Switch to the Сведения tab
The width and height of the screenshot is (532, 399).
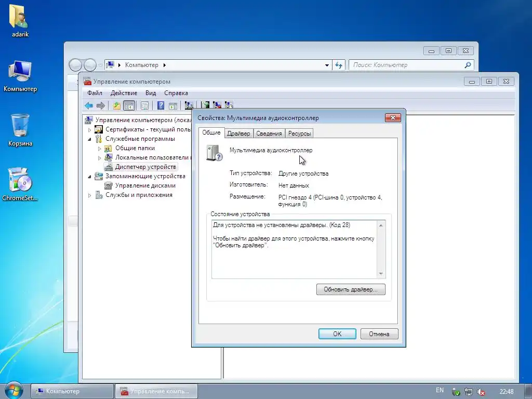click(x=269, y=134)
